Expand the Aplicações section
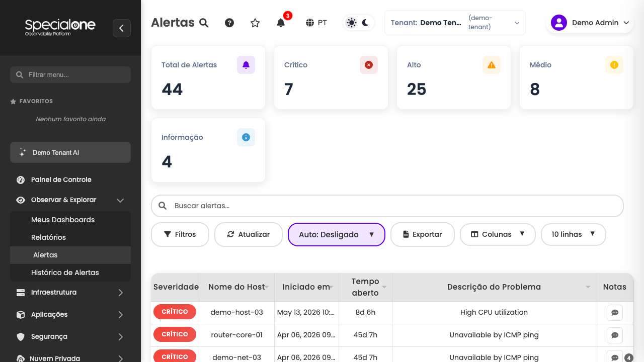This screenshot has height=362, width=644. [x=70, y=314]
